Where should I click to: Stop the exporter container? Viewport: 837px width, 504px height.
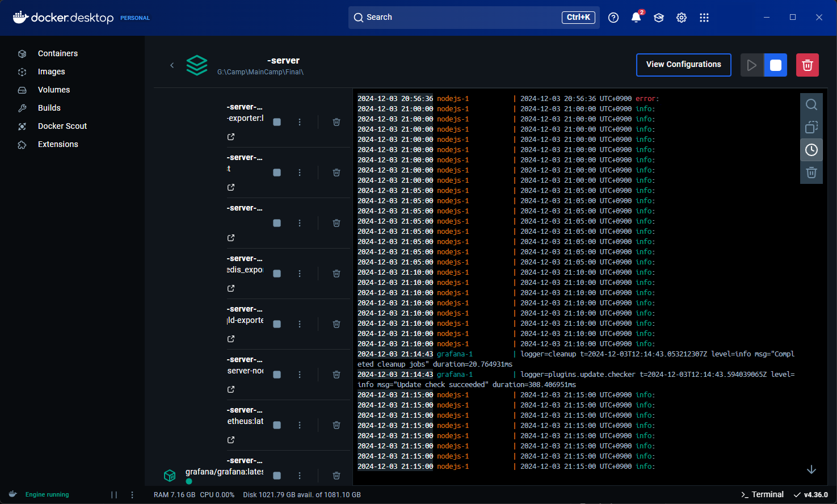click(277, 122)
